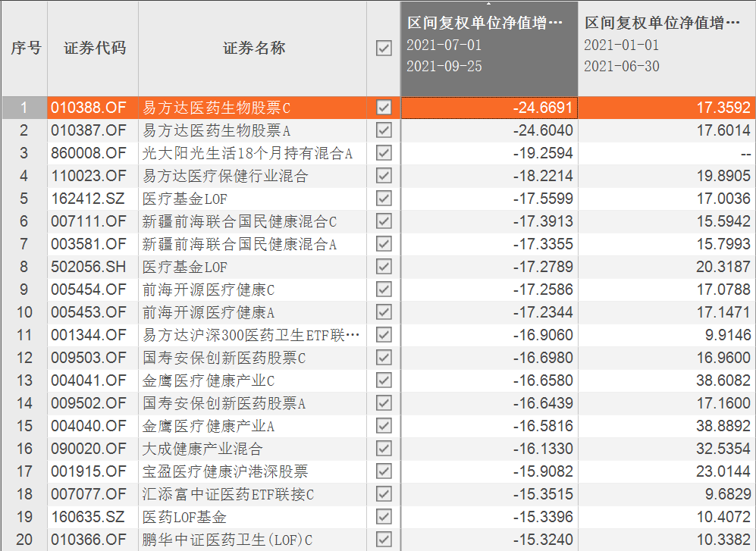Select the value 19.8905
Screen dimensions: 756x551
[723, 176]
